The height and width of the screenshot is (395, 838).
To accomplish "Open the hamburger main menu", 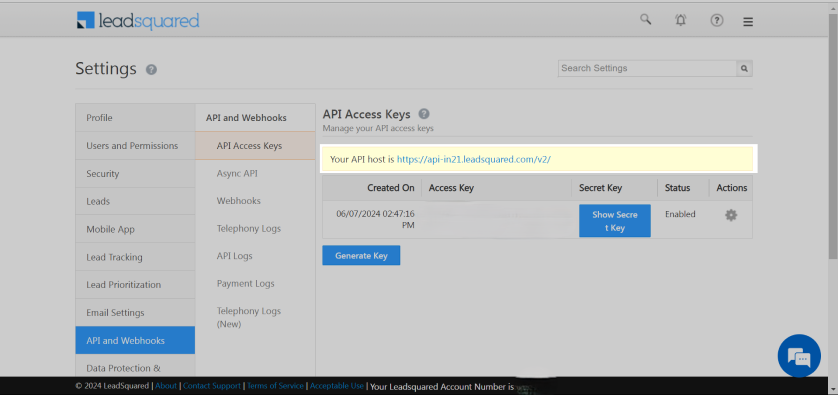I will tap(748, 22).
